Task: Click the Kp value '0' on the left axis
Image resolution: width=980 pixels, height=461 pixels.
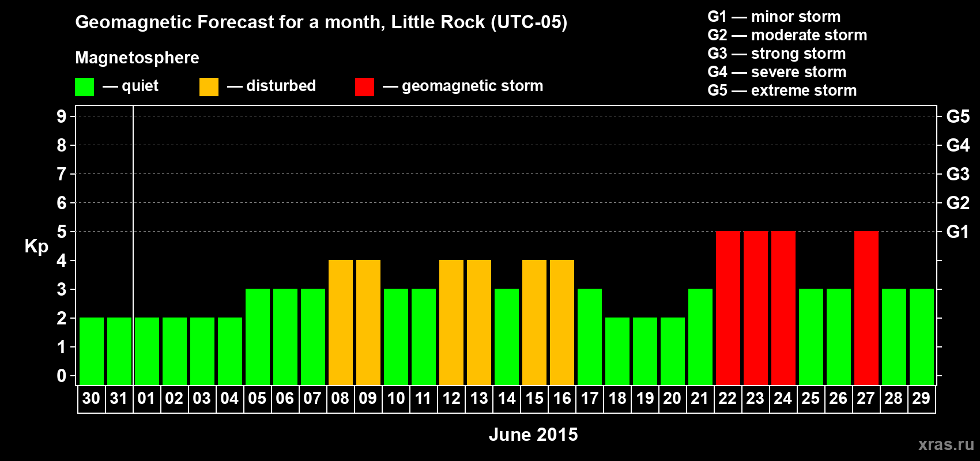Action: click(62, 376)
